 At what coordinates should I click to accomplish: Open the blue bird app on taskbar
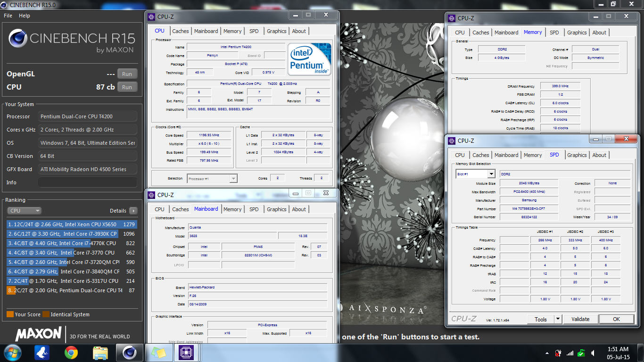coord(42,353)
